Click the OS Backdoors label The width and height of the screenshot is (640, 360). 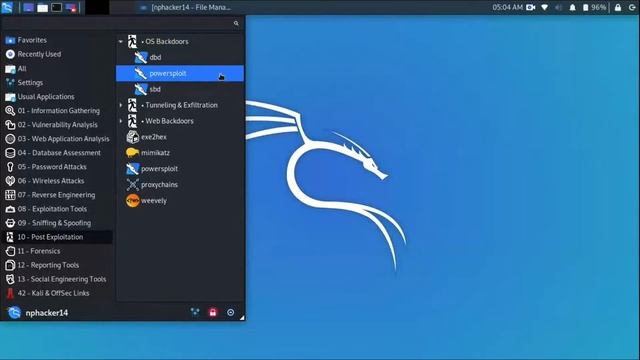click(x=167, y=42)
